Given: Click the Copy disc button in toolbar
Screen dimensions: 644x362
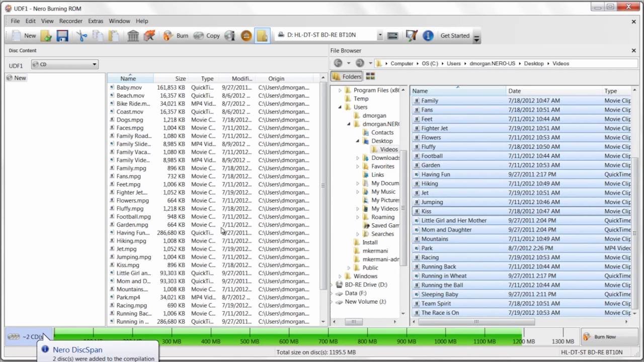Looking at the screenshot, I should coord(207,36).
